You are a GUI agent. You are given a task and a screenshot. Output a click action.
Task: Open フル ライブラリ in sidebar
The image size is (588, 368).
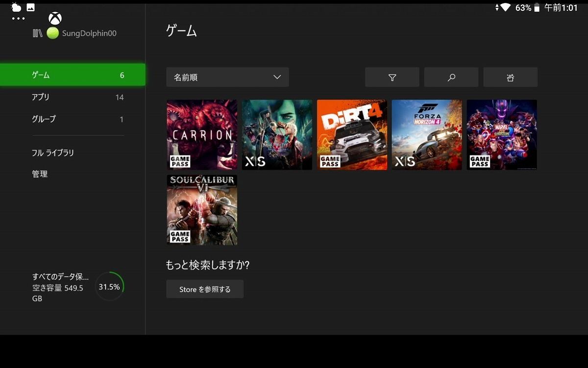53,153
